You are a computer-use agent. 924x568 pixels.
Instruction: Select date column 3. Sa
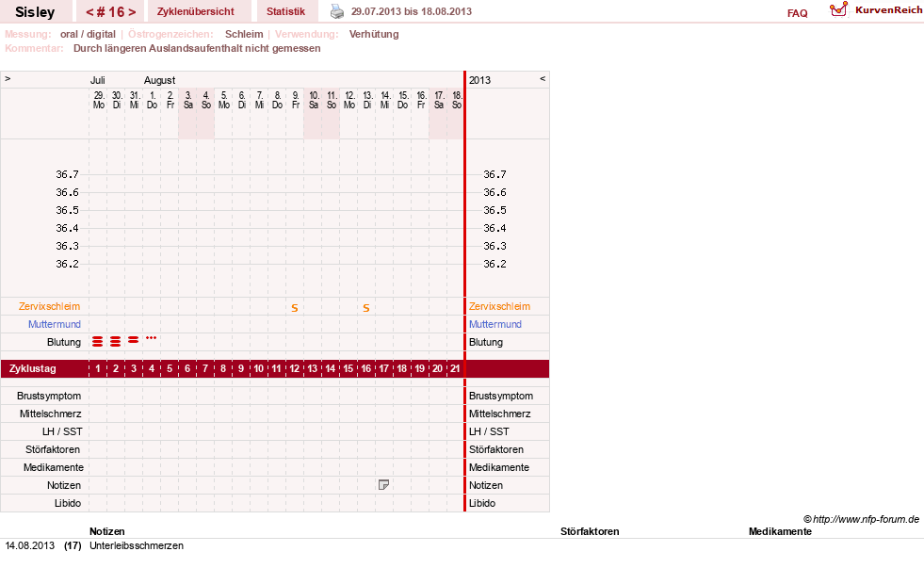[188, 100]
